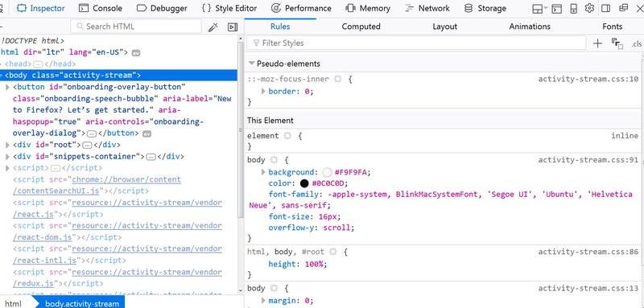
Task: Expand the div id root node
Action: pyautogui.click(x=7, y=145)
